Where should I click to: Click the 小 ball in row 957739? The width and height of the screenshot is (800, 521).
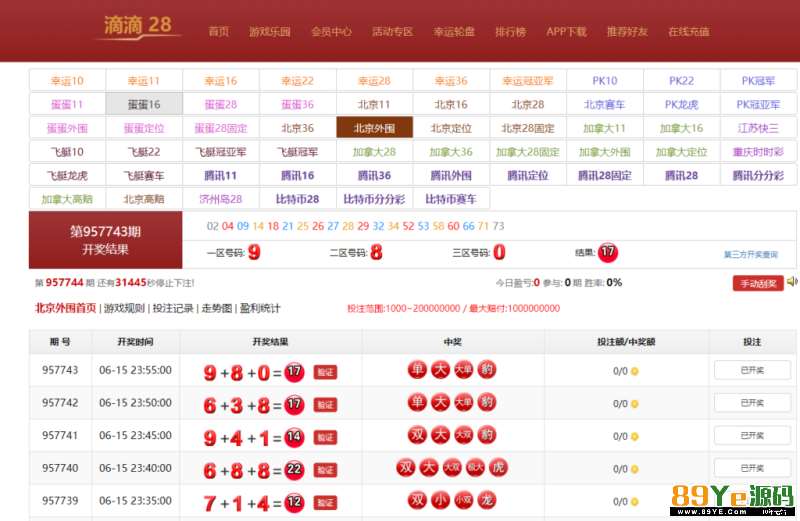click(440, 500)
